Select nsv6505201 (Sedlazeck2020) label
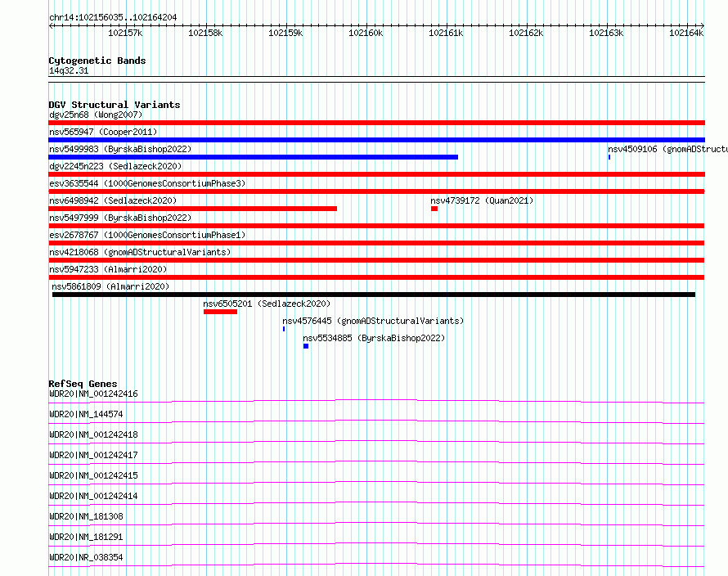Image resolution: width=728 pixels, height=576 pixels. [x=267, y=304]
